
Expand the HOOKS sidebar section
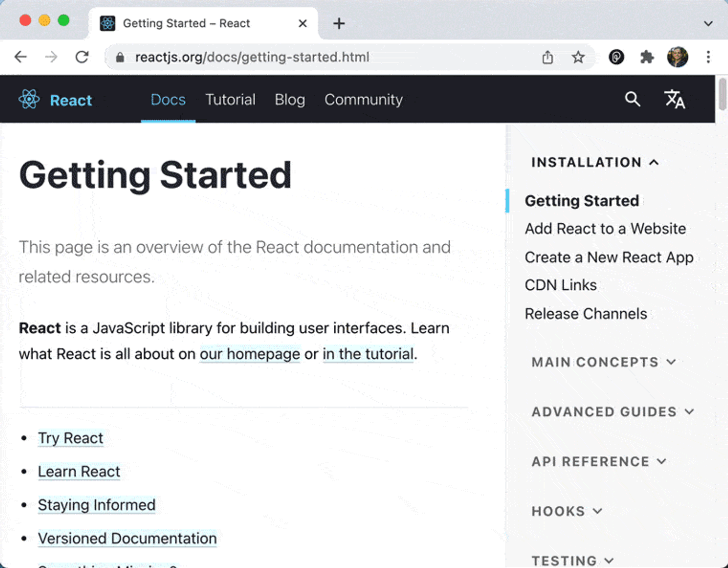[x=567, y=511]
